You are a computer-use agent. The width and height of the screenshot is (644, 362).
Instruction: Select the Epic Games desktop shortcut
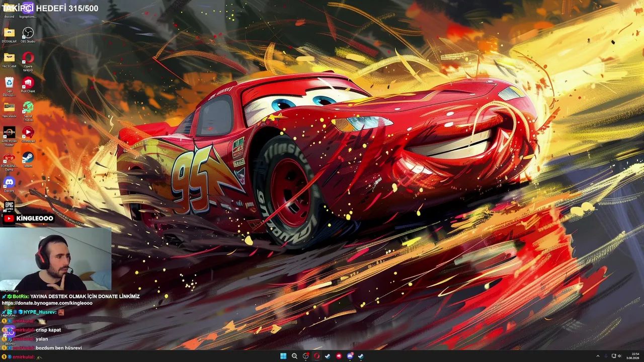pyautogui.click(x=9, y=206)
